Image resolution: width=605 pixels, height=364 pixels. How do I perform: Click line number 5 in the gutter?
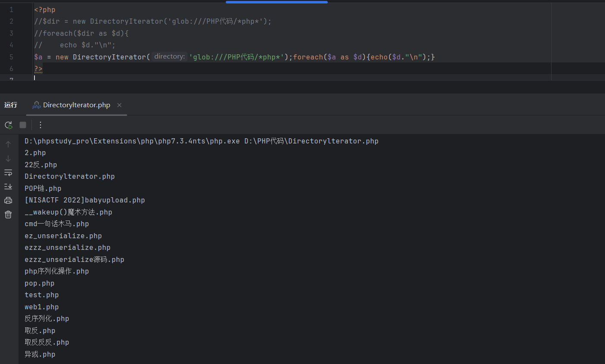coord(11,57)
